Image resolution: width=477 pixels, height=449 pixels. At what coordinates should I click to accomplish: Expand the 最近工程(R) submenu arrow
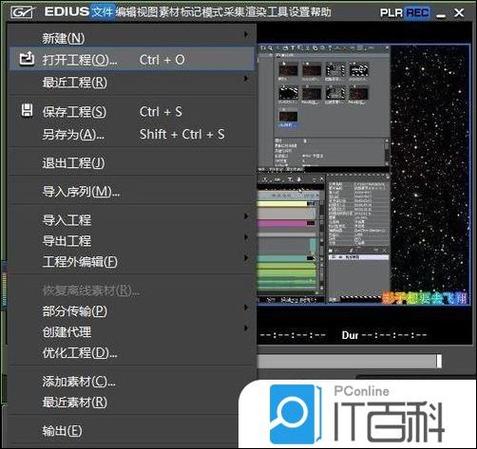click(x=246, y=78)
